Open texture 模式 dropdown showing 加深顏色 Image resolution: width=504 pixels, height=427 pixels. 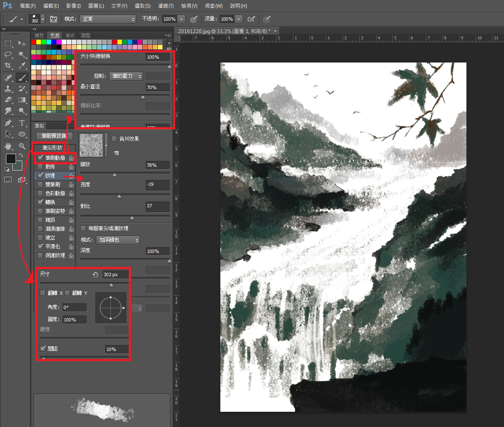[x=118, y=240]
